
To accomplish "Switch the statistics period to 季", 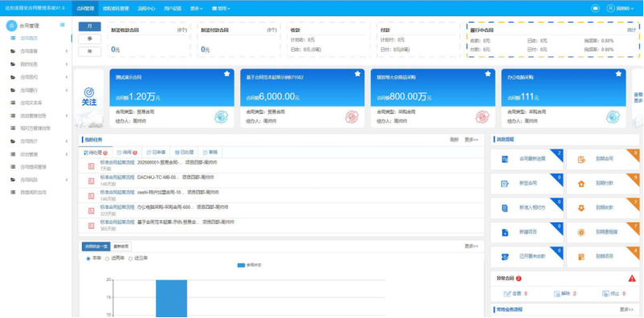I will (x=90, y=39).
